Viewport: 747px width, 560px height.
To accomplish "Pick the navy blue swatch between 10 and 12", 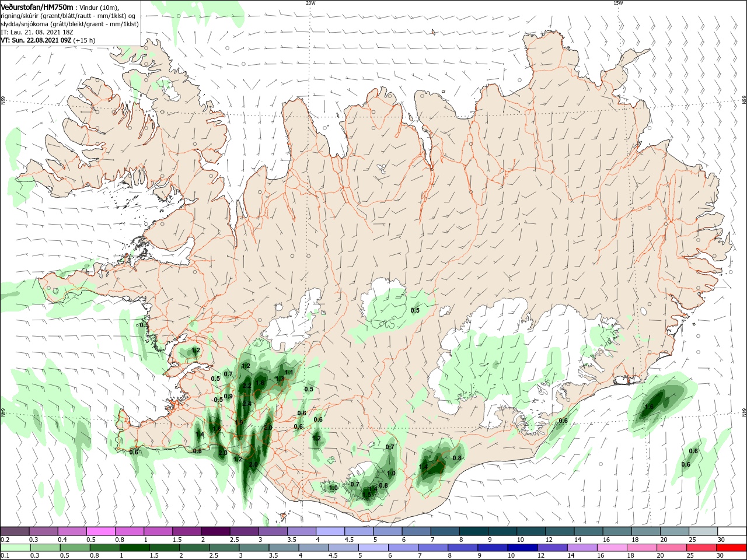I will [521, 548].
